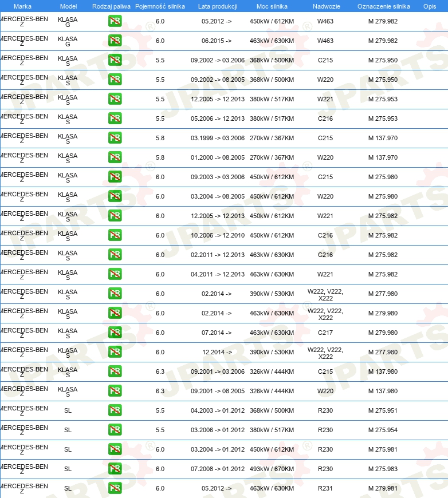
Task: Select the petrol icon in the SL 493kW row
Action: click(x=115, y=468)
